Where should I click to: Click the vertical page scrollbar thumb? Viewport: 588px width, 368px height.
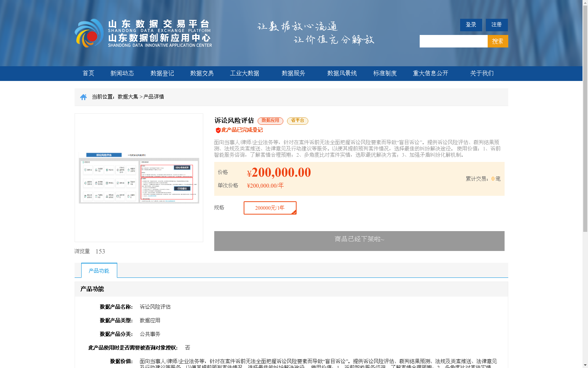coord(585,118)
